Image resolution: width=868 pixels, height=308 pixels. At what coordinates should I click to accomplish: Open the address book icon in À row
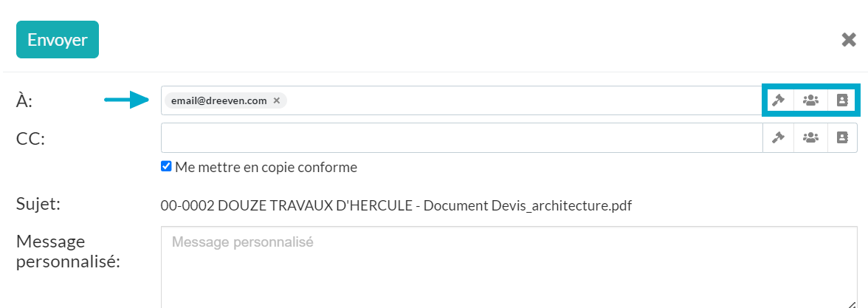(x=842, y=100)
